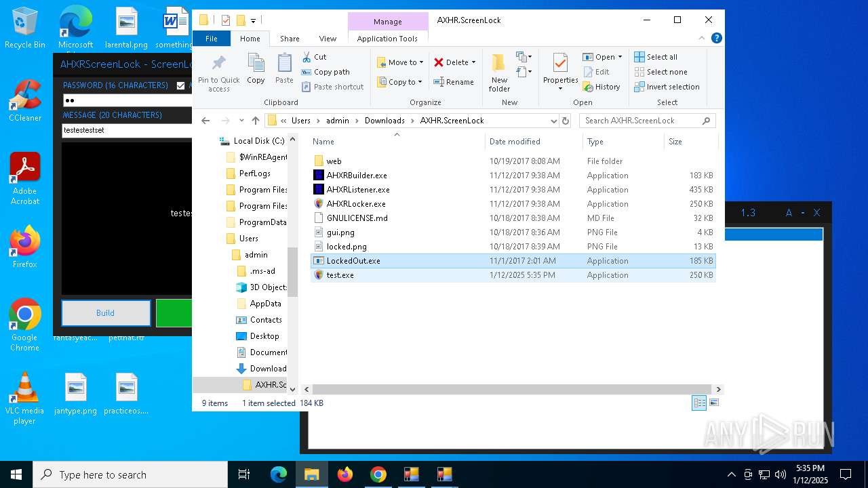The image size is (868, 488).
Task: Switch to large icons view layout
Action: 713,403
